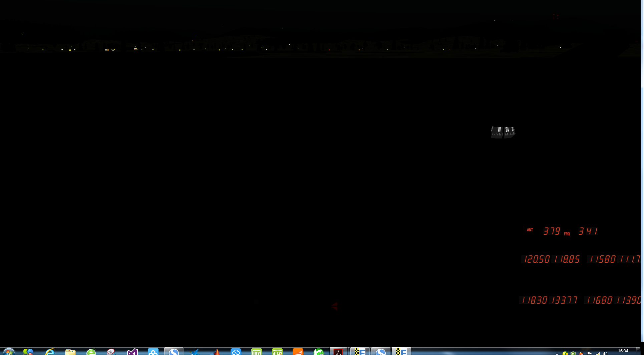Open iQIYI icon beside the orange icon
644x355 pixels.
click(277, 352)
